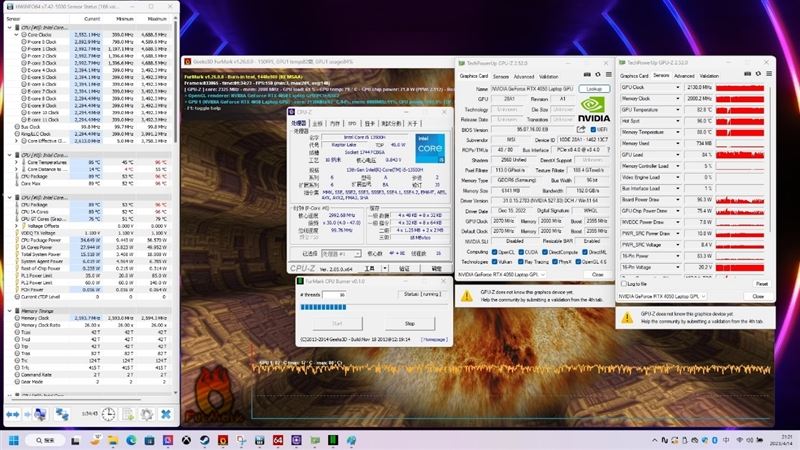Open Board Power Draw sensor dropdown arrow
800x450 pixels.
(x=678, y=199)
